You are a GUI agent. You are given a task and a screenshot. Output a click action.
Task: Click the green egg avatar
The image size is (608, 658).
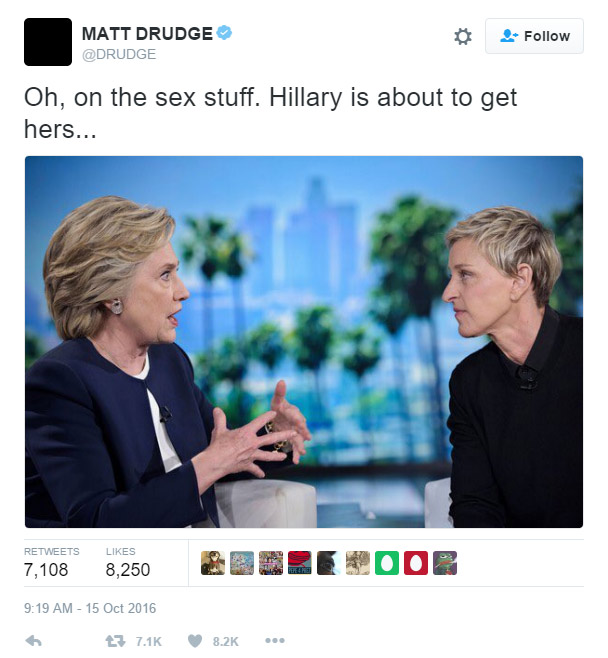(387, 563)
